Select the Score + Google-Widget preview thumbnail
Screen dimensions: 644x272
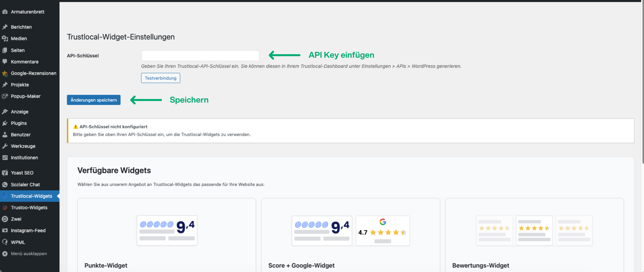350,230
